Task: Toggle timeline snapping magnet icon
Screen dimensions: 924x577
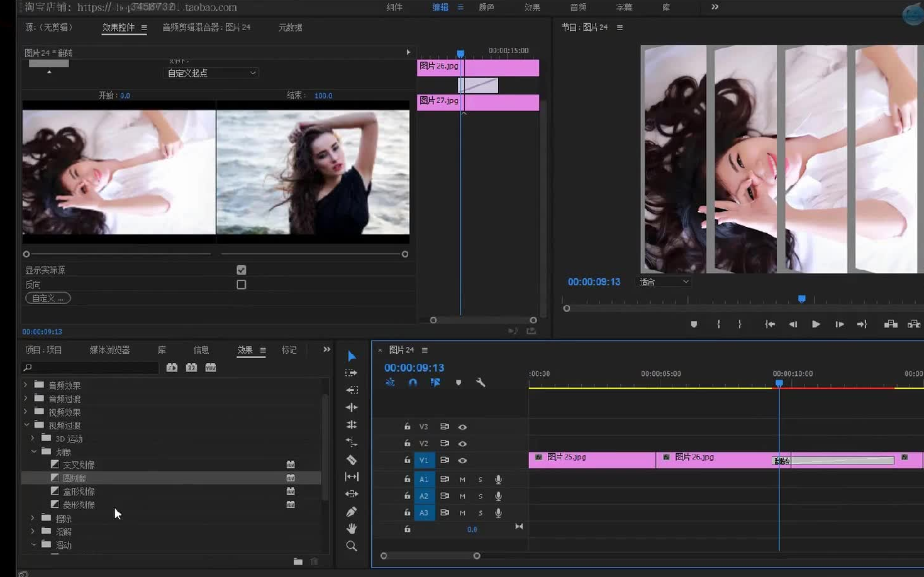Action: (x=413, y=382)
